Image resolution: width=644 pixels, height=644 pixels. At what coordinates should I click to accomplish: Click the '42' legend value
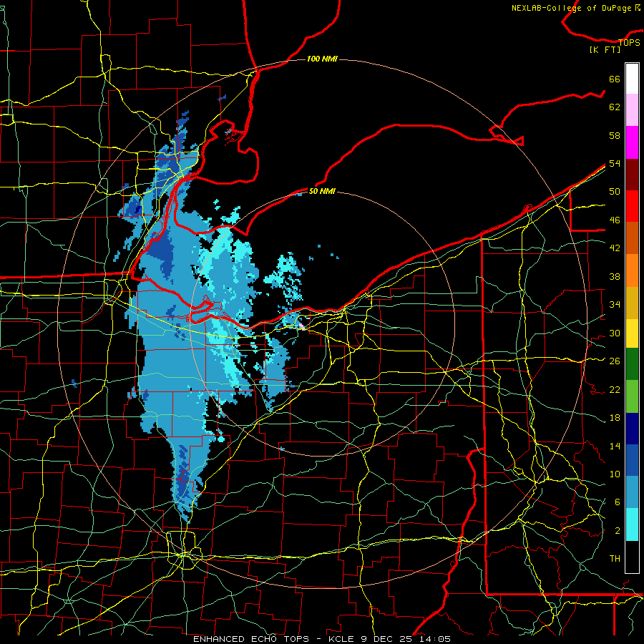coord(615,248)
